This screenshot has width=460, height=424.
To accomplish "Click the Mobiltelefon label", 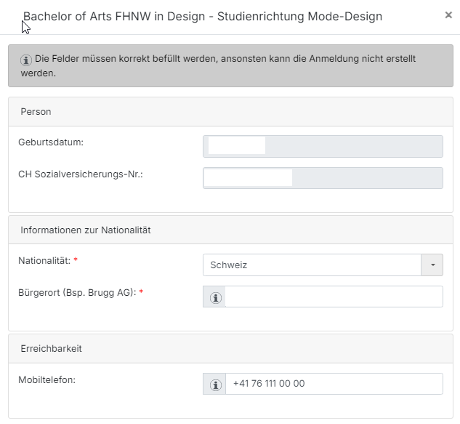I will [x=47, y=380].
